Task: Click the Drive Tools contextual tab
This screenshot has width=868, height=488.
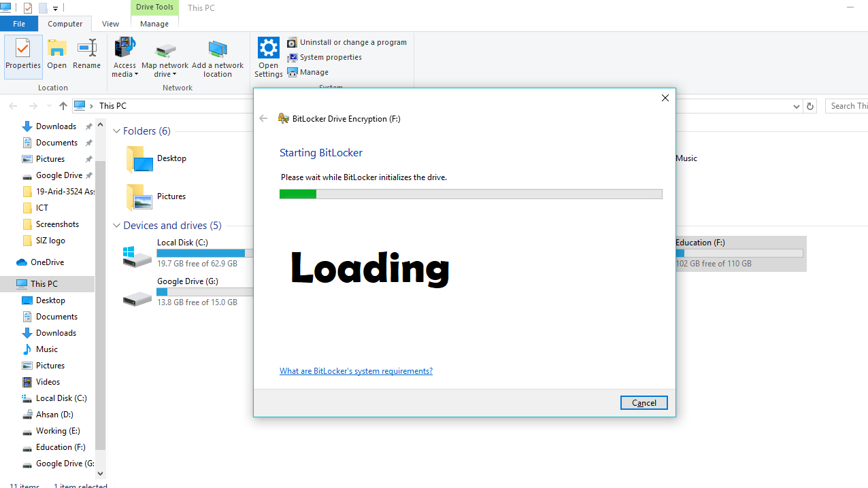Action: coord(154,7)
